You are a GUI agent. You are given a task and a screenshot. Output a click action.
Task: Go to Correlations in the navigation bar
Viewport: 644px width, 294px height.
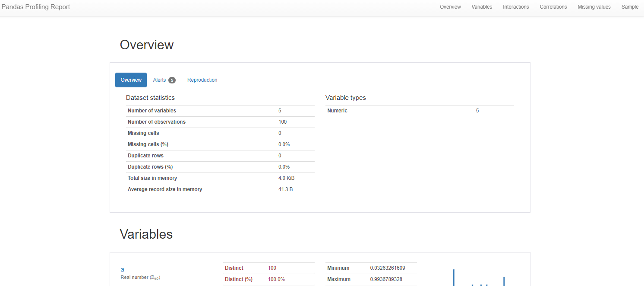[x=553, y=6]
